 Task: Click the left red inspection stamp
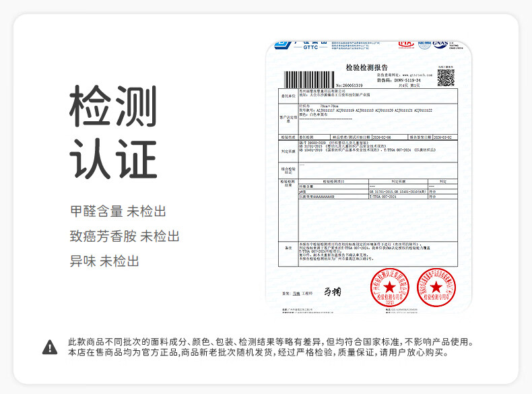tap(389, 288)
